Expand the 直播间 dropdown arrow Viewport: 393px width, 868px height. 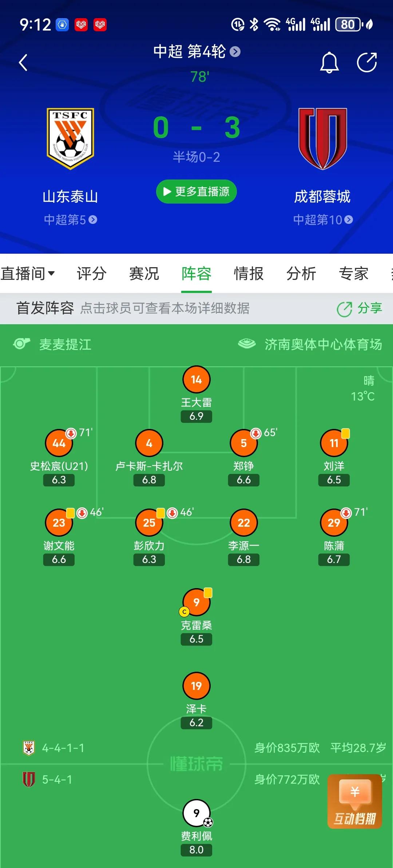click(x=51, y=273)
